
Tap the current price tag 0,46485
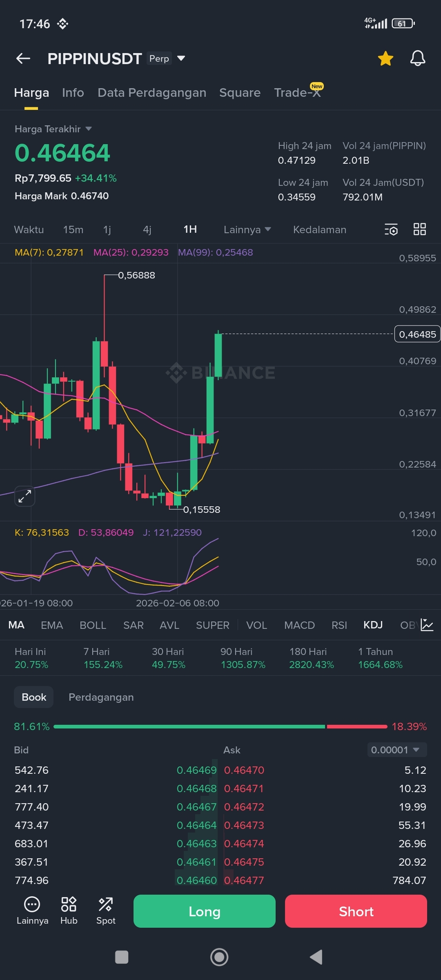pos(417,334)
